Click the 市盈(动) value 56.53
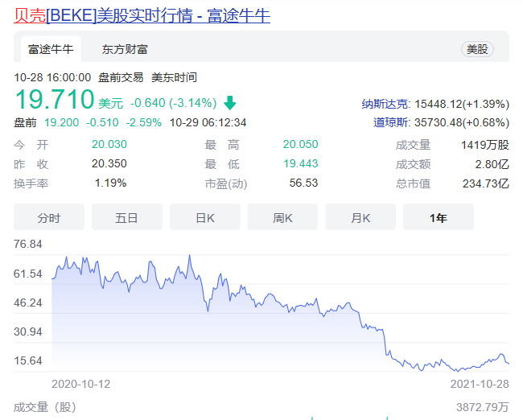523x420 pixels. (303, 183)
